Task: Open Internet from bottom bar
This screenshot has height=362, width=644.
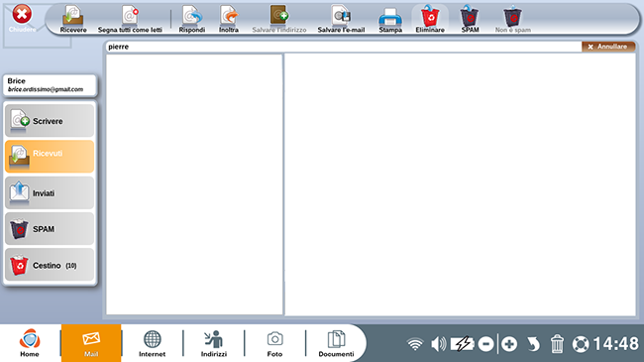Action: (152, 343)
